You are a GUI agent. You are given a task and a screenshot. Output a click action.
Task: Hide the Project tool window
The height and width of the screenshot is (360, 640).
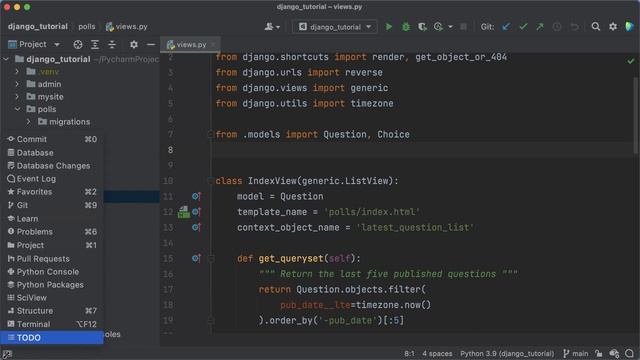point(151,44)
